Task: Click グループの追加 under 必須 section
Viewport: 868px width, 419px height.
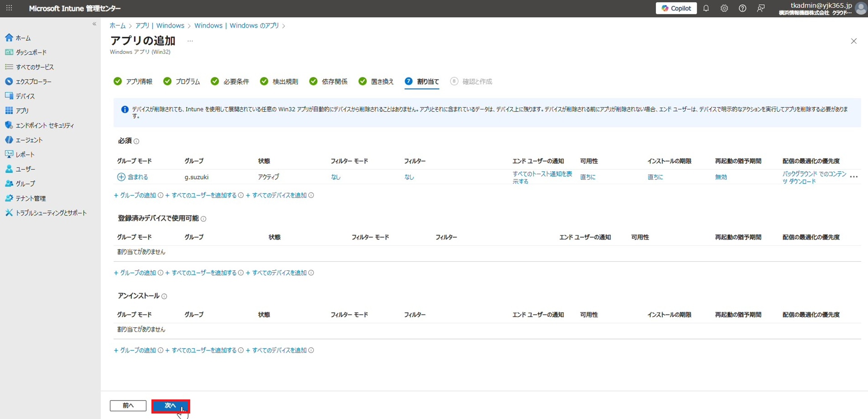Action: [x=137, y=195]
